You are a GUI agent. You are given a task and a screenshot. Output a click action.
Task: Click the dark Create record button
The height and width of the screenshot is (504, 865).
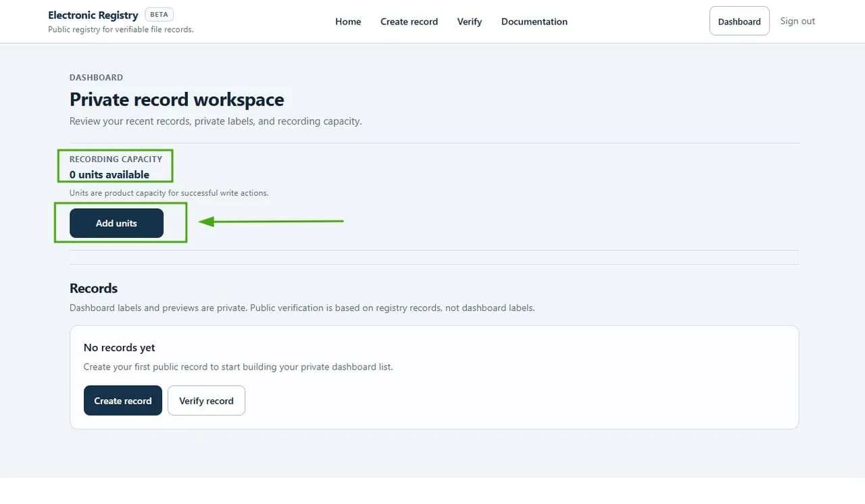point(123,401)
